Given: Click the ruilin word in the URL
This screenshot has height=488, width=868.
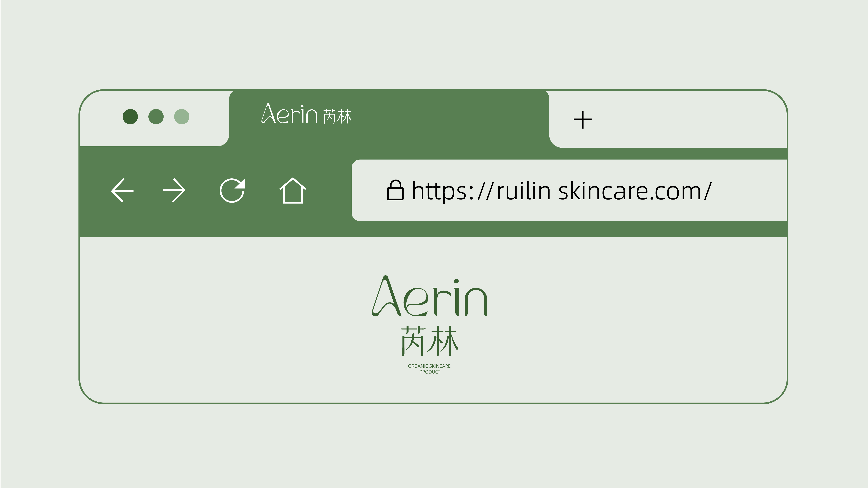Looking at the screenshot, I should coord(524,191).
